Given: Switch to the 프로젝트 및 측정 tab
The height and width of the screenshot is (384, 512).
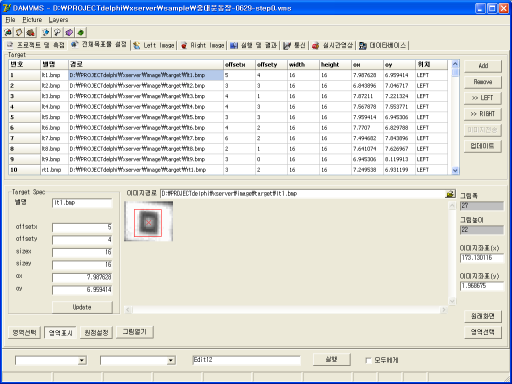Looking at the screenshot, I should point(36,45).
